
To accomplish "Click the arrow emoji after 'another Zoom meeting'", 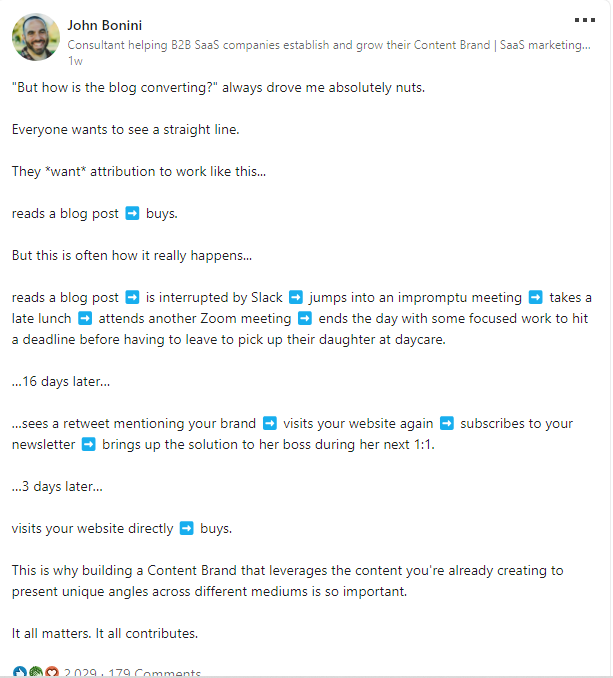I will click(x=305, y=318).
